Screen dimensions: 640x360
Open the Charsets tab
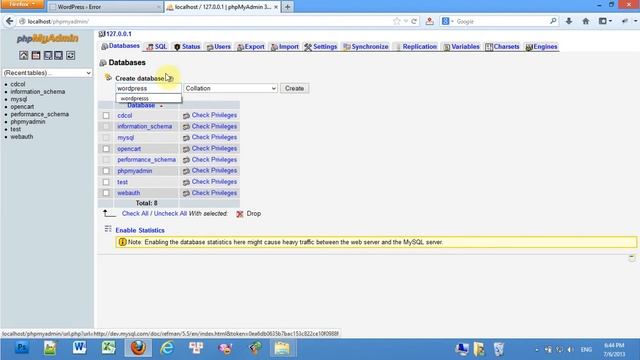[x=502, y=47]
